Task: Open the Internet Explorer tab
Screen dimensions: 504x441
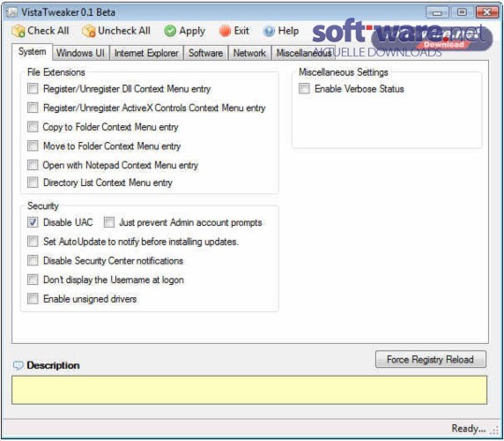Action: 146,53
